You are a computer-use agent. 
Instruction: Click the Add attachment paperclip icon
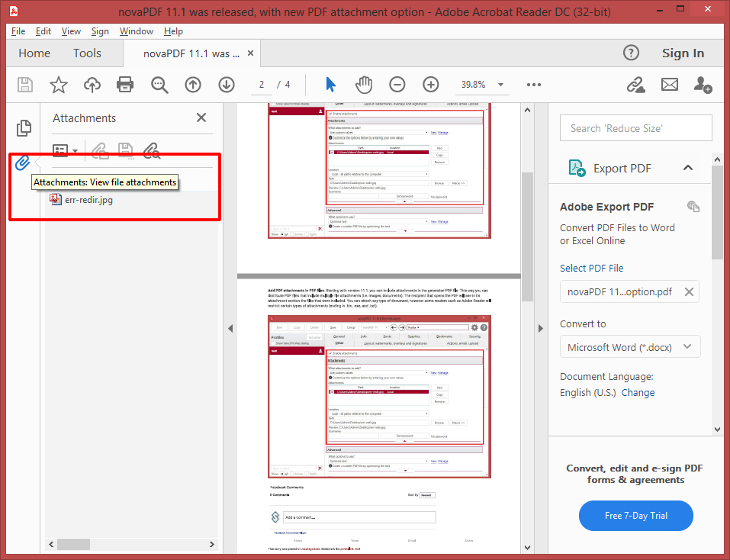click(x=100, y=150)
